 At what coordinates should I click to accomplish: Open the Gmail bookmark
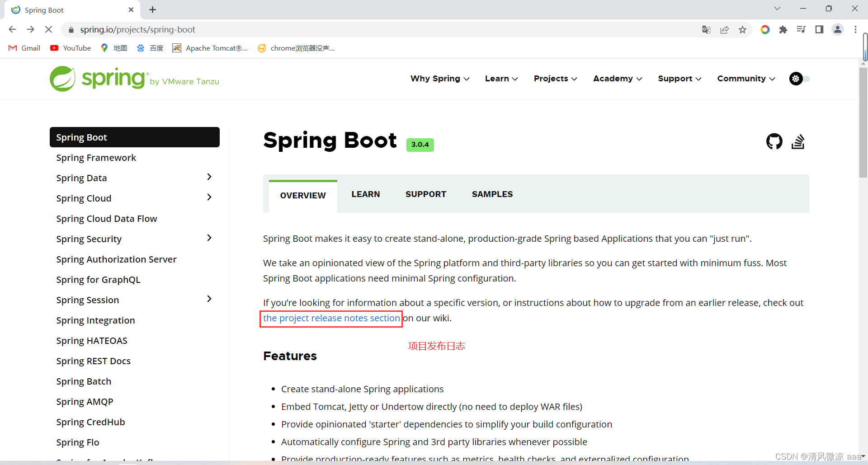(x=24, y=48)
